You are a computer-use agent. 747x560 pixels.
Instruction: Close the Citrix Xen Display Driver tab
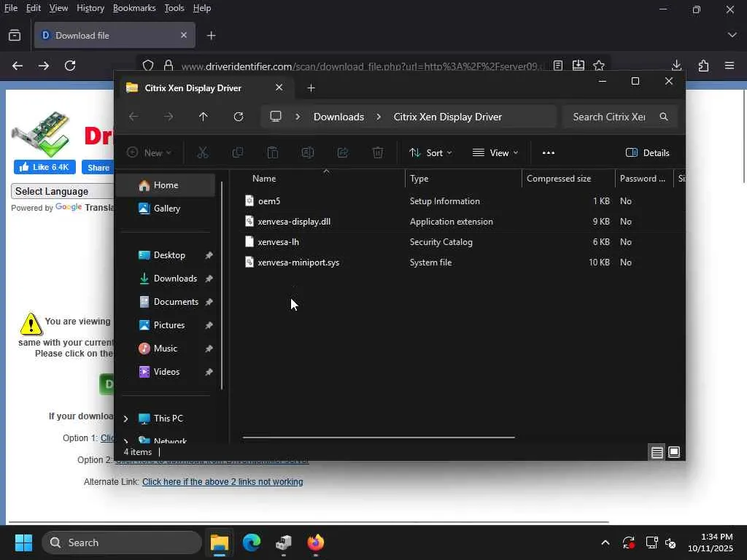pyautogui.click(x=279, y=87)
